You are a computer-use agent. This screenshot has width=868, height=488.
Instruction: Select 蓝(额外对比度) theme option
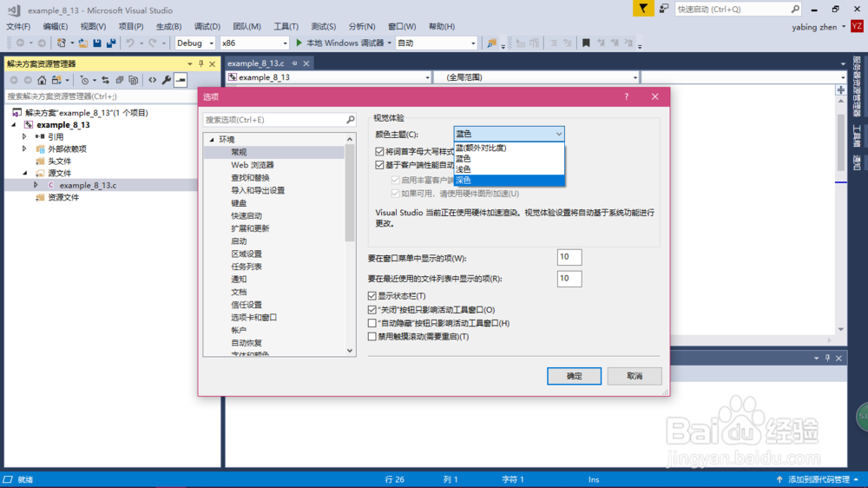pyautogui.click(x=509, y=148)
